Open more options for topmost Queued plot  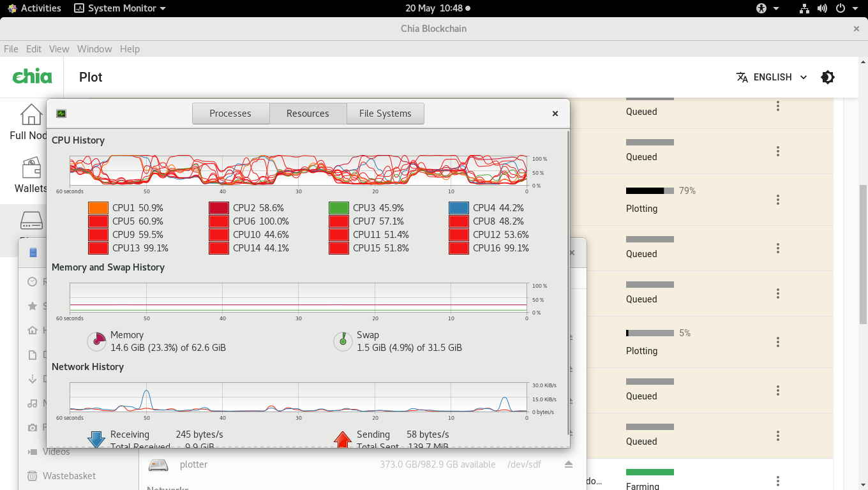tap(778, 106)
